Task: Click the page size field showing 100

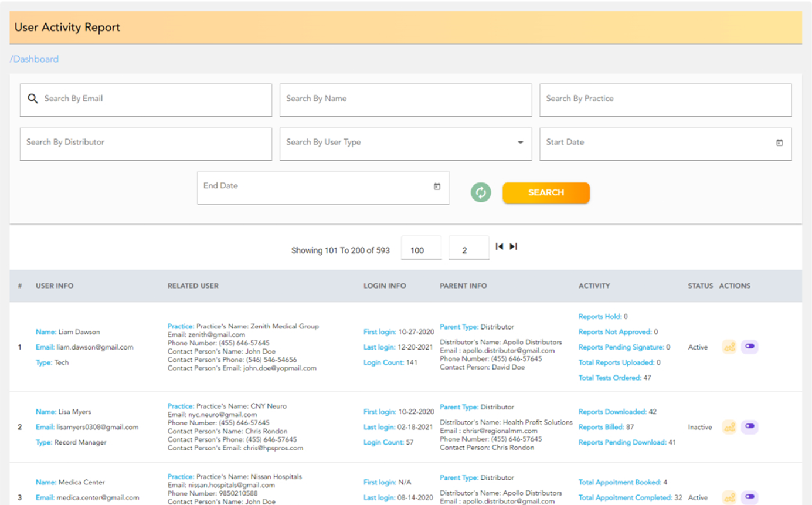Action: point(421,250)
